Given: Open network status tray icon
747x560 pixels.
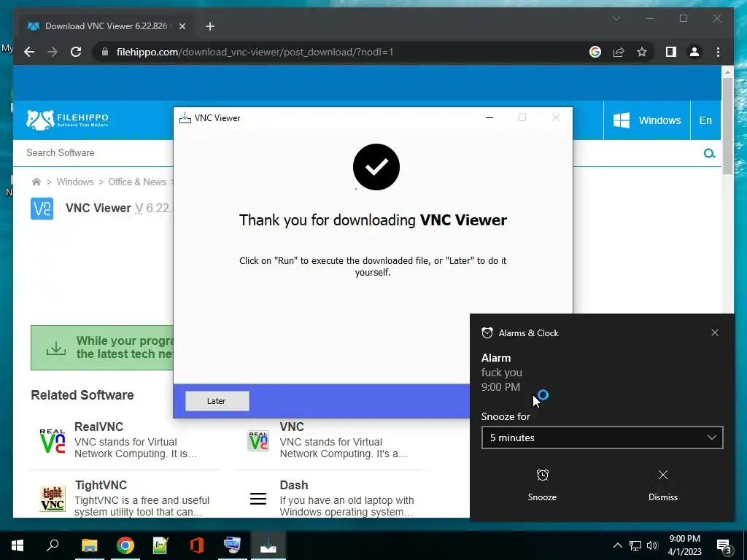Looking at the screenshot, I should click(x=635, y=545).
